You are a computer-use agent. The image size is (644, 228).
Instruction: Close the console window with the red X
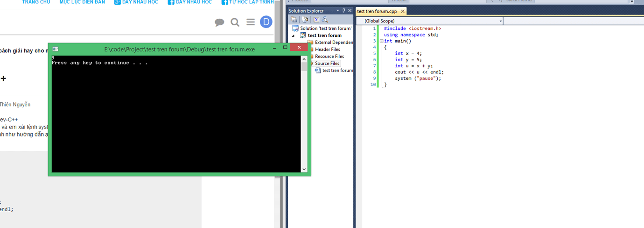tap(299, 47)
